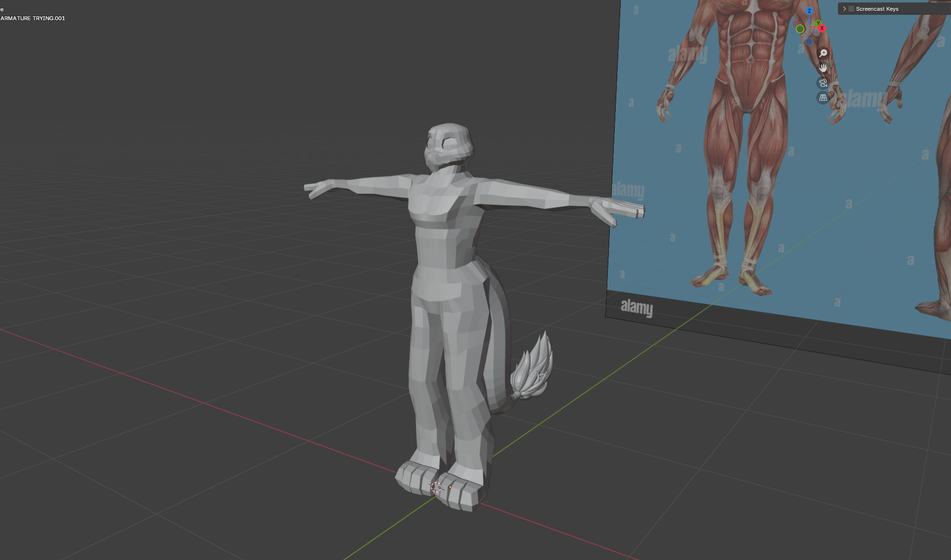Toggle the camera view icon in the sidebar
The width and height of the screenshot is (951, 560).
(x=823, y=83)
